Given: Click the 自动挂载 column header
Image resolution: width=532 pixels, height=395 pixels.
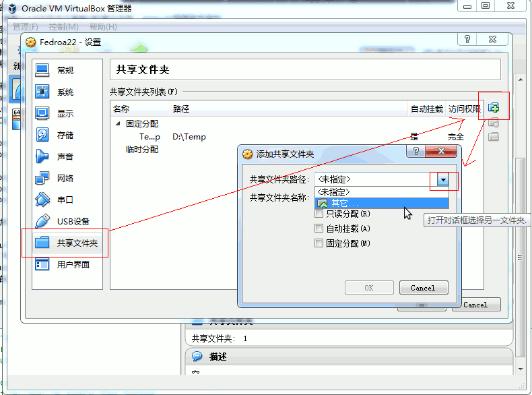Looking at the screenshot, I should (427, 109).
